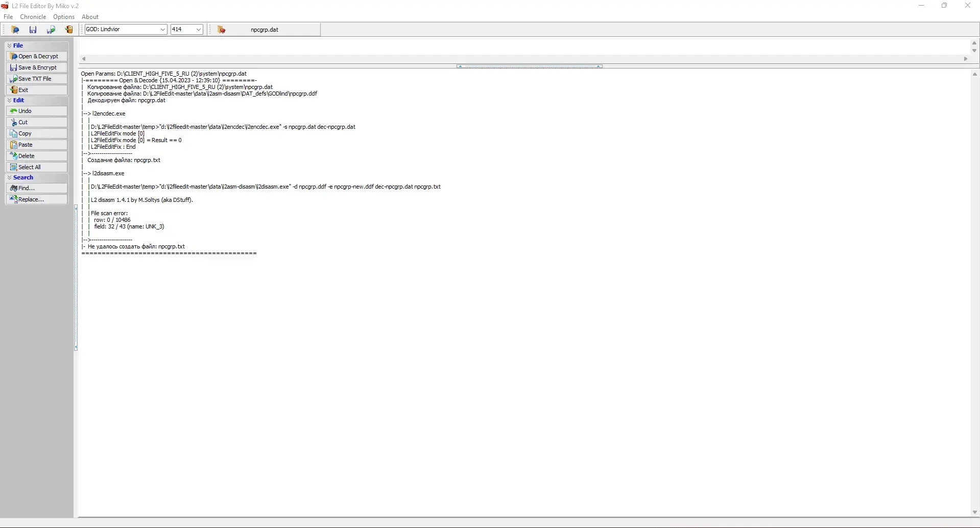The height and width of the screenshot is (528, 980).
Task: Click the Open & Decrypt sidebar button
Action: click(x=37, y=56)
